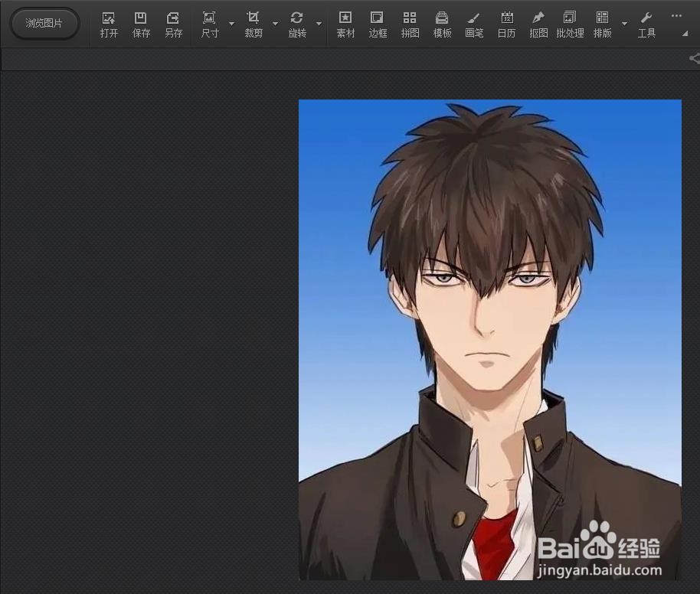This screenshot has height=594, width=700.
Task: Expand the 排版 dropdown arrow
Action: [624, 23]
